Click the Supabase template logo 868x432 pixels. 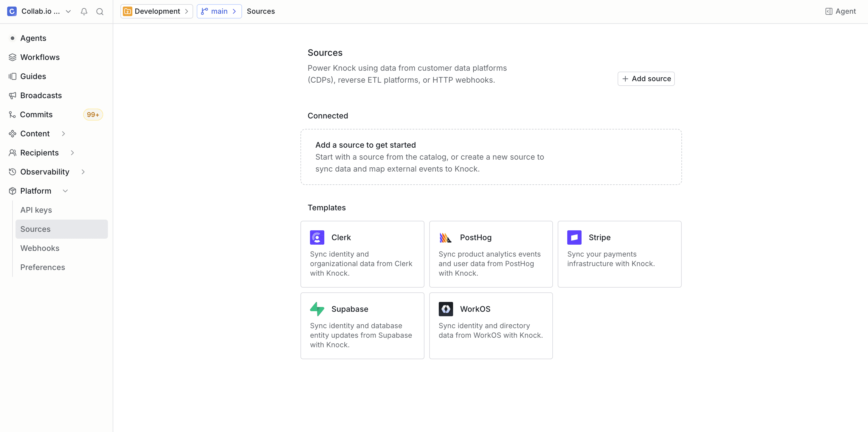click(x=317, y=309)
